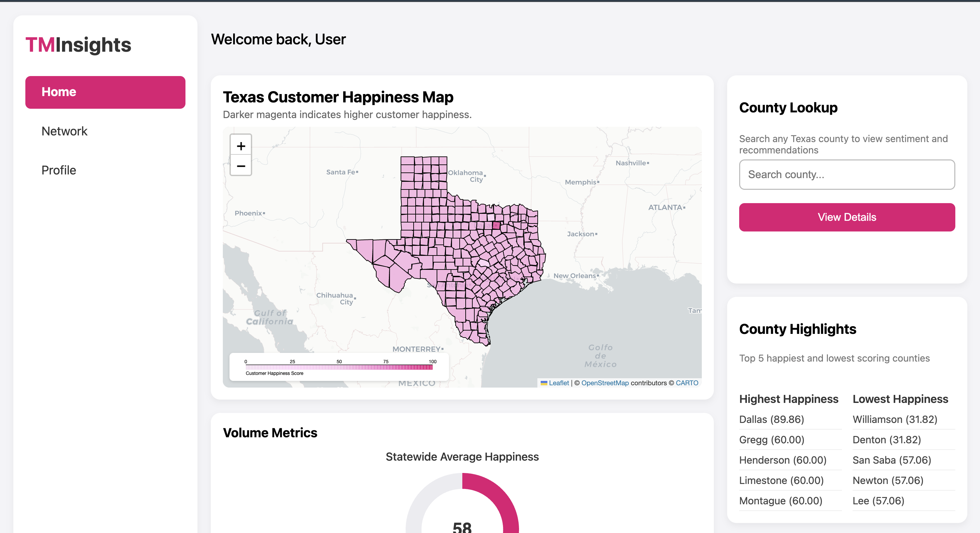Click Gregg (60.00) highlight entry
Viewport: 980px width, 533px height.
(x=771, y=440)
